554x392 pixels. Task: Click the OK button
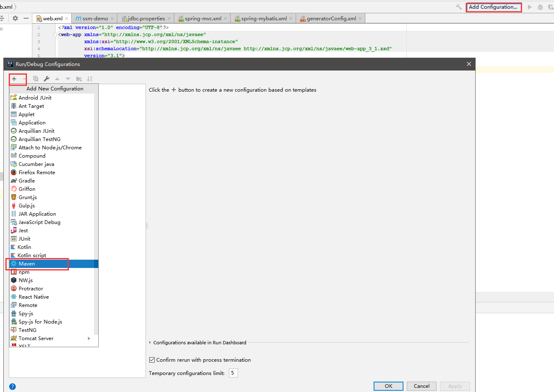coord(389,386)
